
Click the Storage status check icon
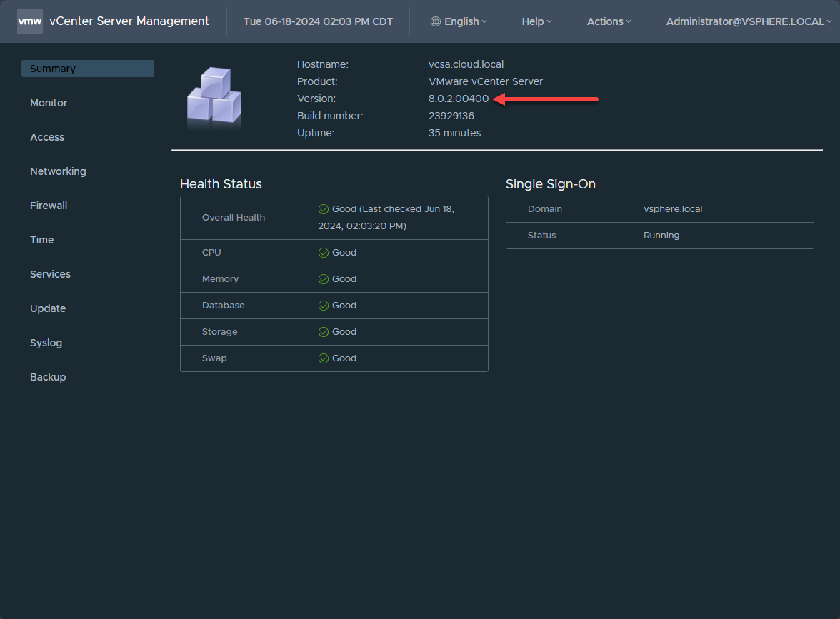coord(324,332)
